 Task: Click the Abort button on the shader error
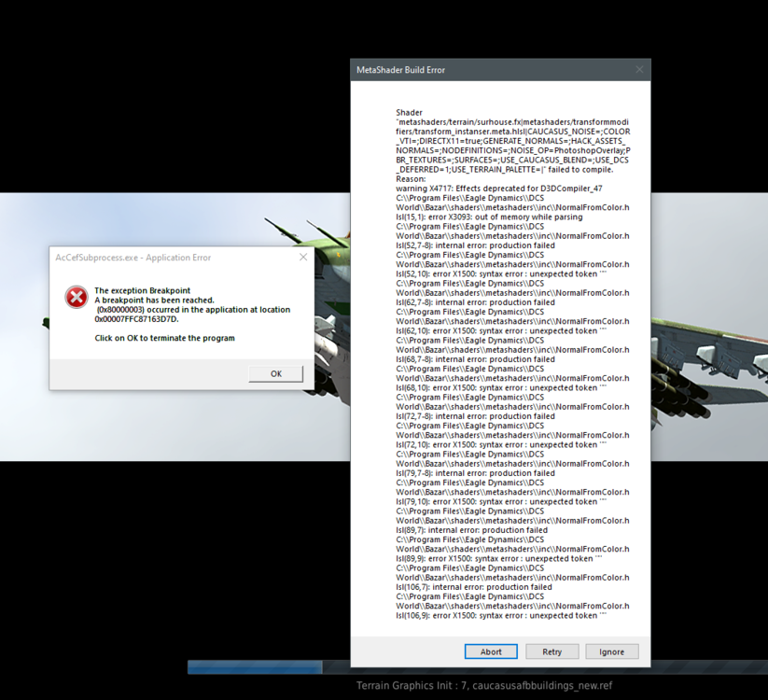coord(491,651)
